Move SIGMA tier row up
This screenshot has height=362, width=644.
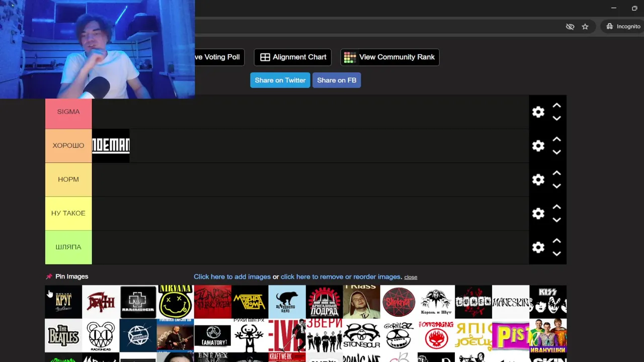pyautogui.click(x=556, y=106)
